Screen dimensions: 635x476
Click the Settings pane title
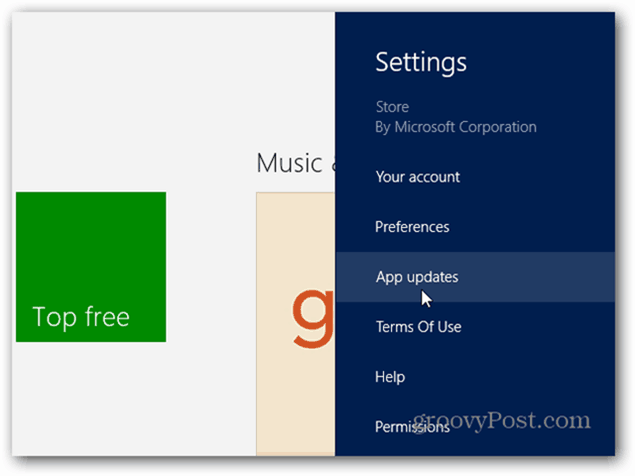(x=421, y=62)
